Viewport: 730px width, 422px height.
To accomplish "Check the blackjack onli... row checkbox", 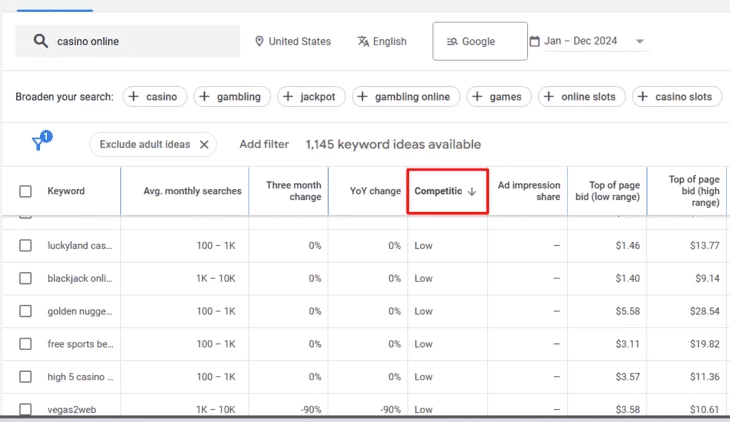I will (x=26, y=278).
